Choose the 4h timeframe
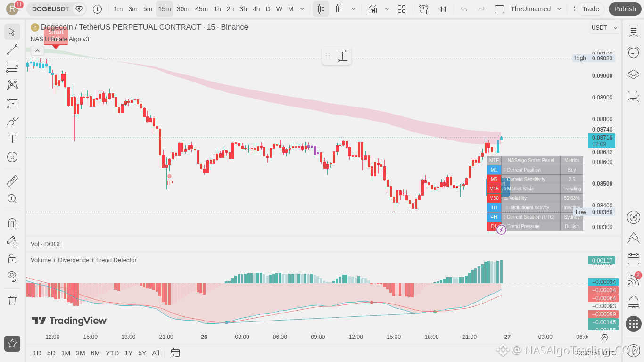This screenshot has width=644, height=362. pos(256,9)
